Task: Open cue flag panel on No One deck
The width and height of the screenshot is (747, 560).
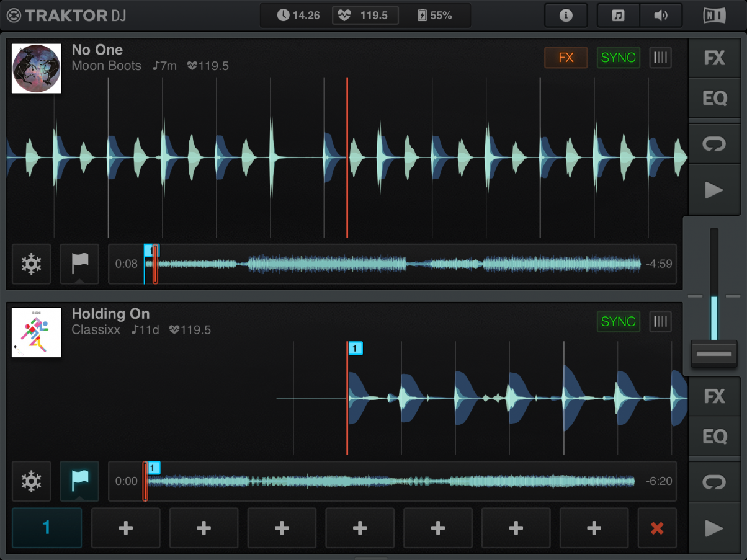Action: coord(79,264)
